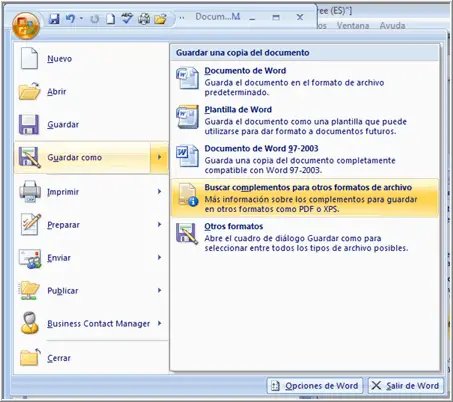
Task: Choose Enviar from the Office menu
Action: (x=59, y=258)
